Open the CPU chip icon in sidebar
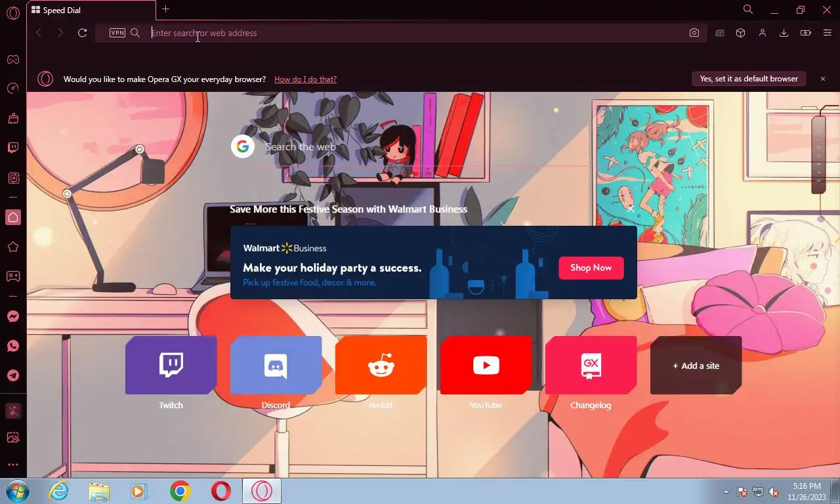Viewport: 840px width, 504px height. 12,177
